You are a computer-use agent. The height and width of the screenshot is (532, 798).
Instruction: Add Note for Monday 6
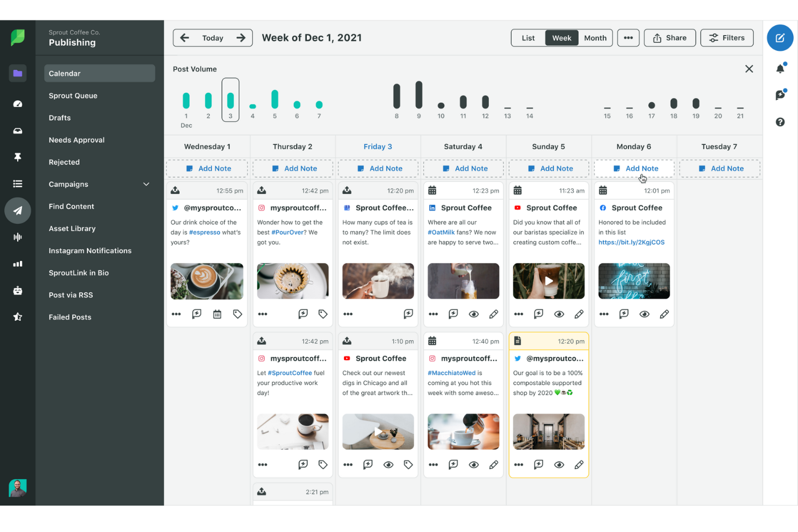click(634, 169)
